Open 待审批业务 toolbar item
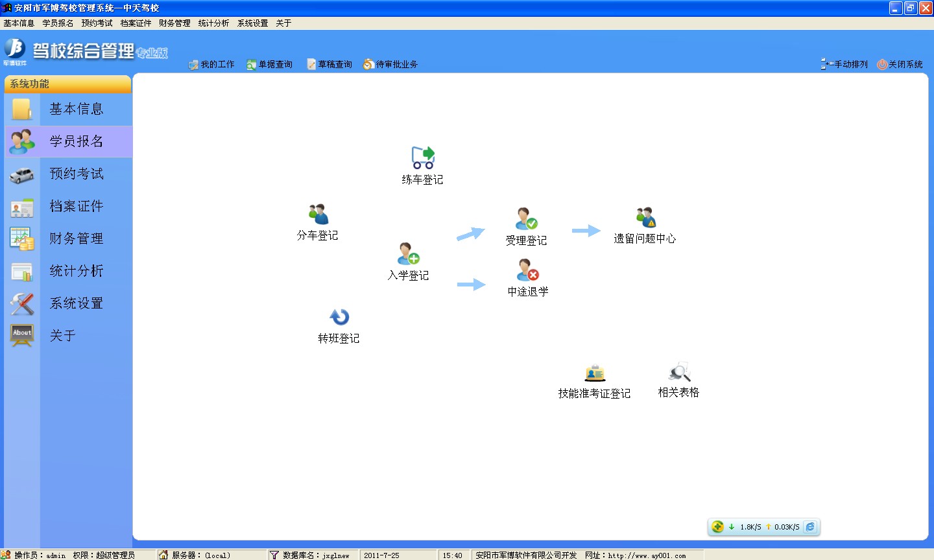 390,64
